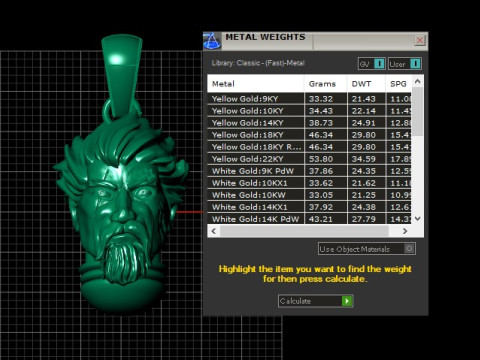Viewport: 480px width, 360px height.
Task: Select the Yellow Gold:18KY R... row
Action: coord(309,147)
